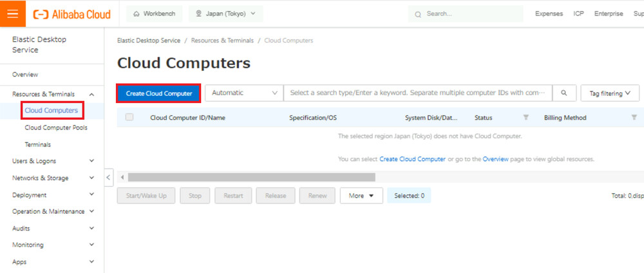Open the Japan (Tokyo) region dropdown
Screen dimensions: 644x273
point(225,14)
